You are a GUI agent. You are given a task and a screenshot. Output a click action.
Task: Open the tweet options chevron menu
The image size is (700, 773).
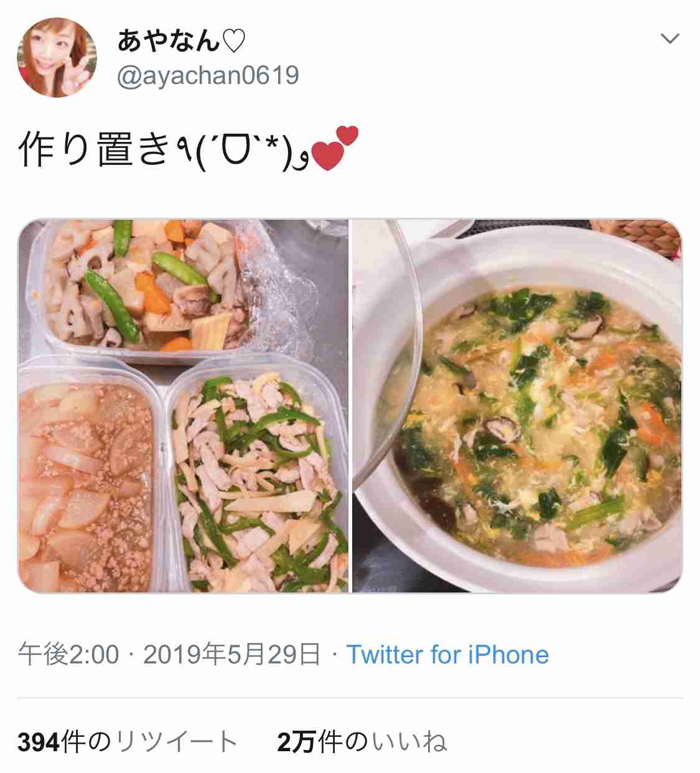tap(670, 39)
